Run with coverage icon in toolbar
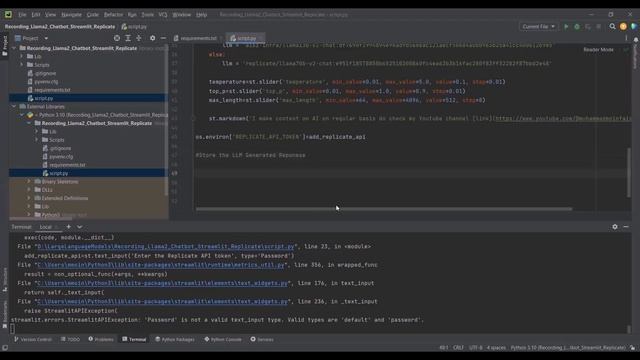The width and height of the screenshot is (640, 360). click(x=588, y=27)
